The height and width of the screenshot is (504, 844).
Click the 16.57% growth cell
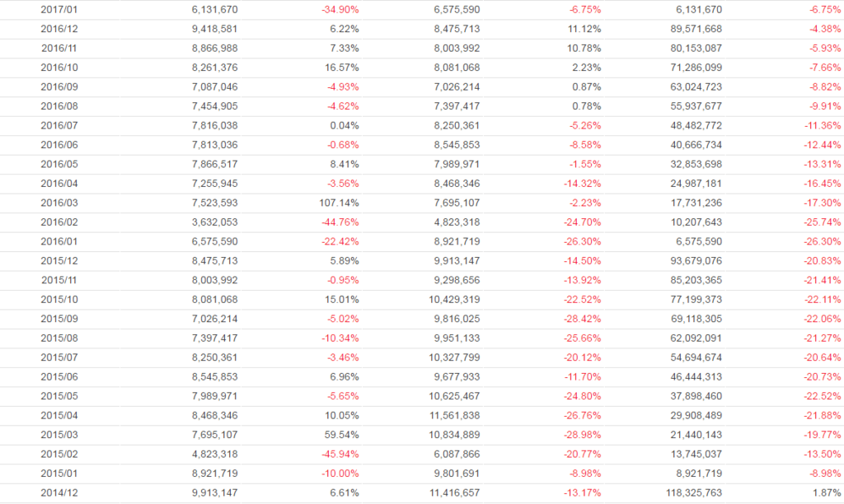[x=341, y=68]
